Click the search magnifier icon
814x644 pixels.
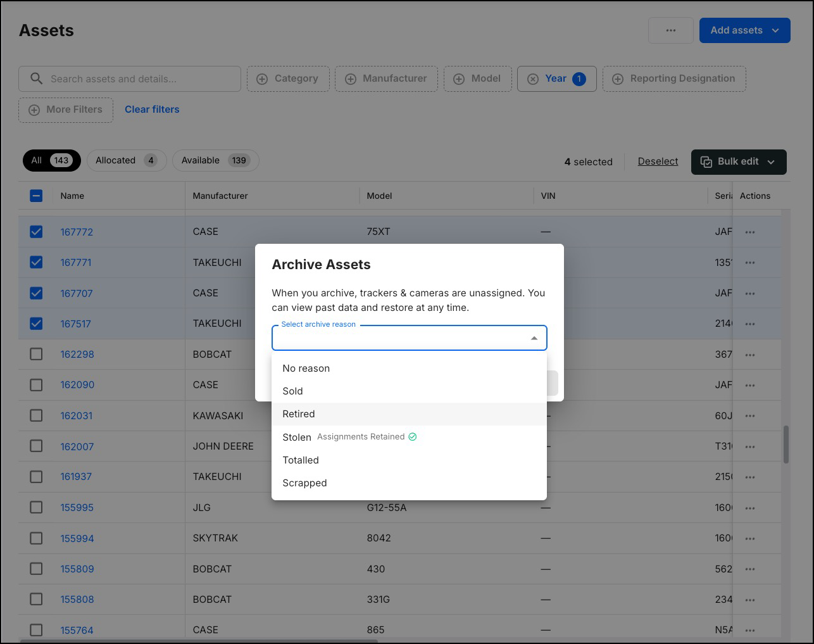[37, 79]
